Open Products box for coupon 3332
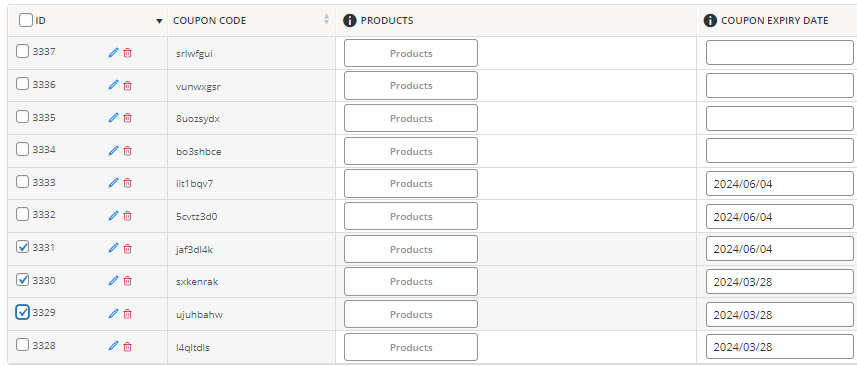Screen dimensions: 857x366 (410, 216)
